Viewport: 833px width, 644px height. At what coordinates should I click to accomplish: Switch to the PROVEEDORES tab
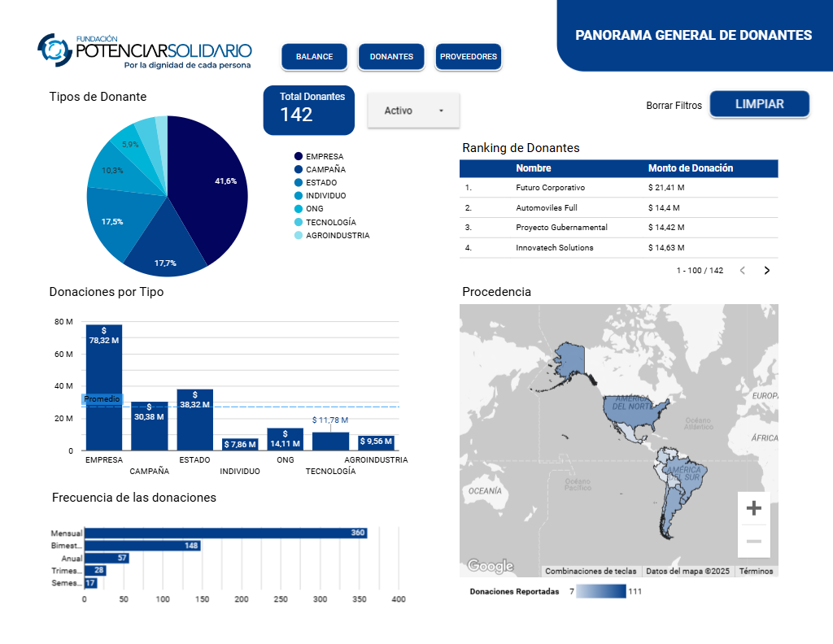pyautogui.click(x=468, y=56)
